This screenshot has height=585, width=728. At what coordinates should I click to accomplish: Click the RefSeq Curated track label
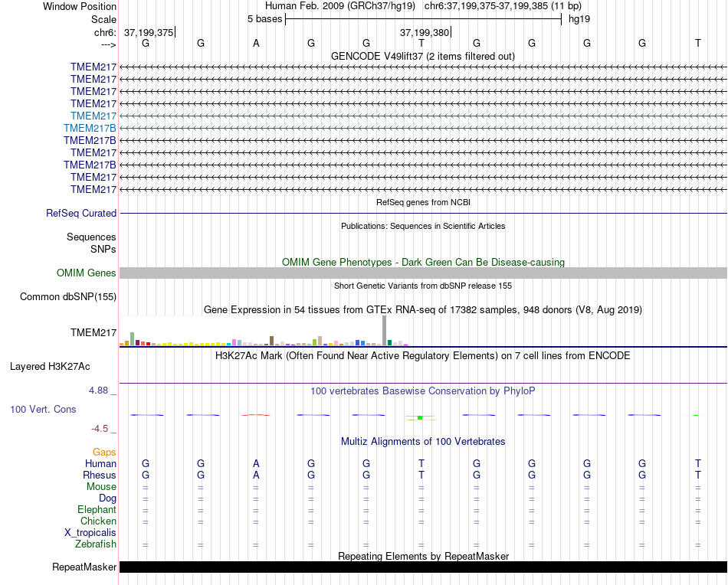point(81,213)
